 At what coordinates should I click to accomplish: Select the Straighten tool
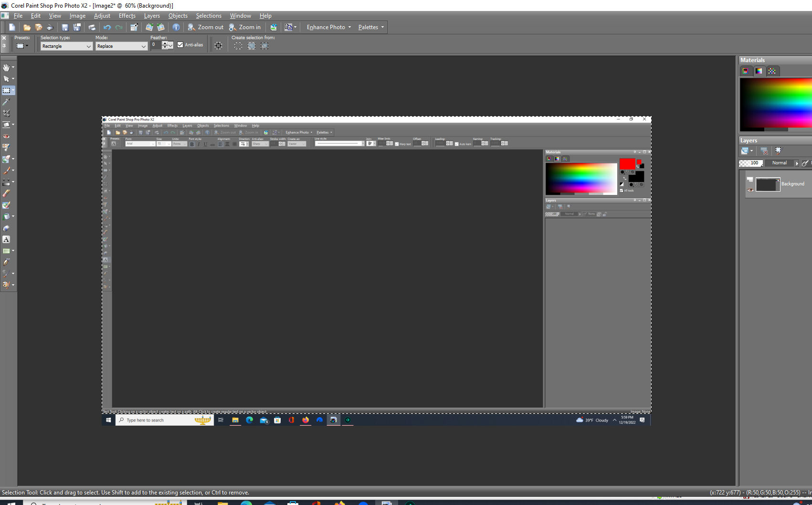pyautogui.click(x=6, y=125)
